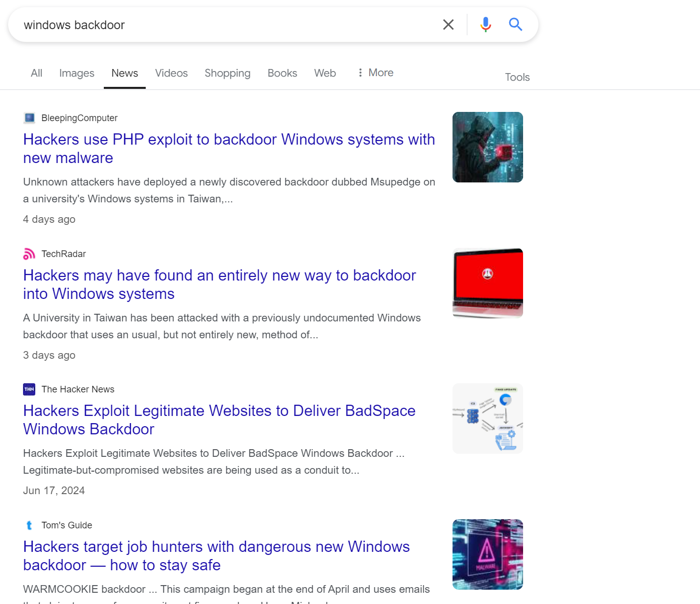Screen dimensions: 700x604
Task: Click the BleepingComputer favicon
Action: [29, 118]
